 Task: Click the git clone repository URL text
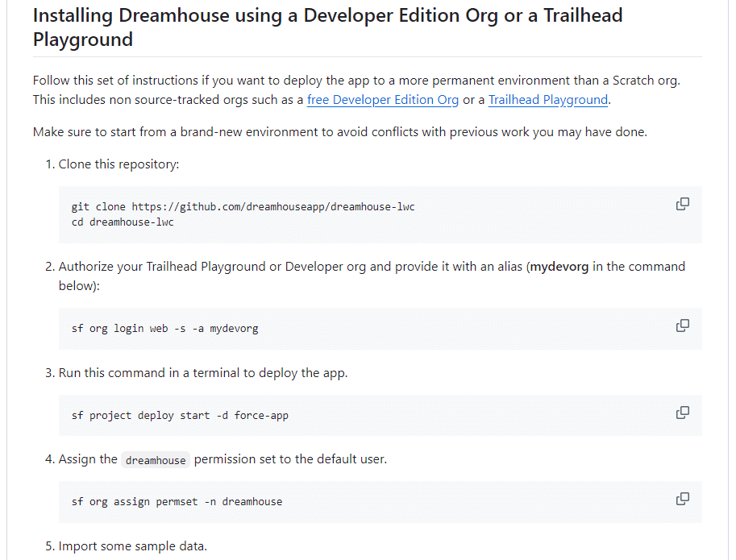click(x=272, y=207)
